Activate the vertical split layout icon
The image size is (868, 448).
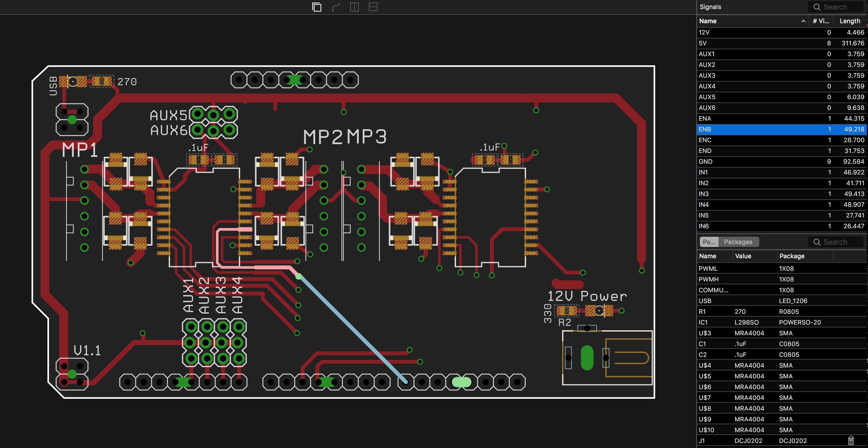click(354, 7)
